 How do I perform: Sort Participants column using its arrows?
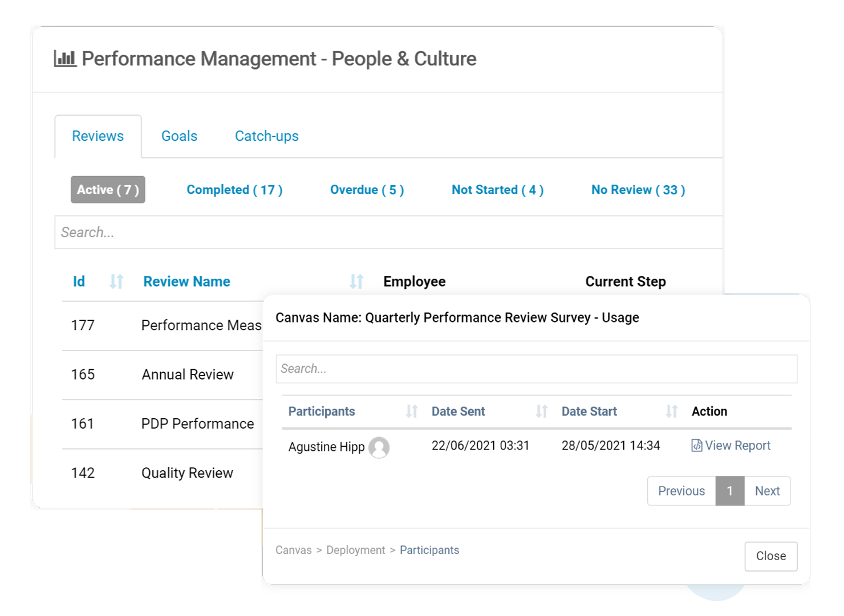412,411
